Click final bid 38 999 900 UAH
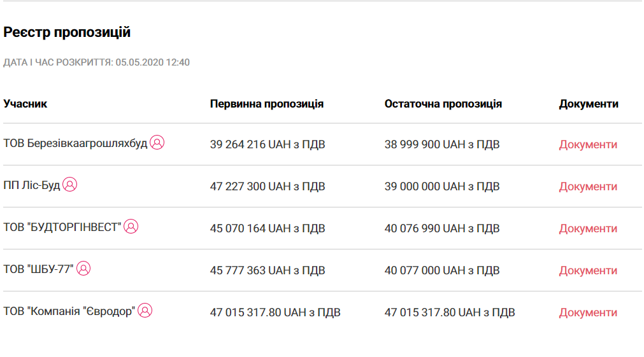The height and width of the screenshot is (357, 644). pos(441,144)
